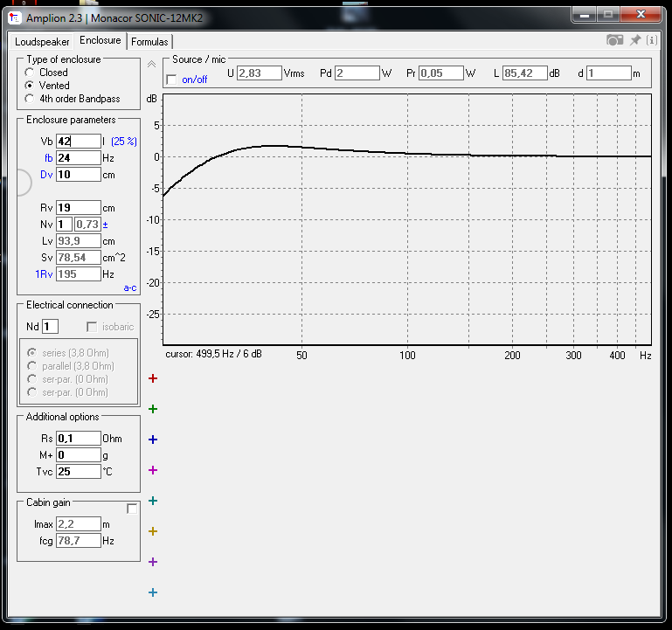Click the Sv vent area field
The width and height of the screenshot is (672, 630).
point(79,258)
